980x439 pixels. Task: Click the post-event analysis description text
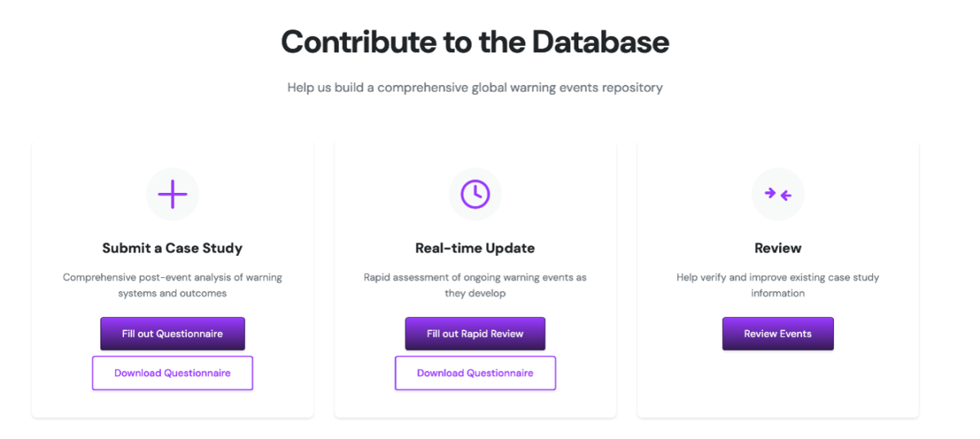pyautogui.click(x=172, y=285)
